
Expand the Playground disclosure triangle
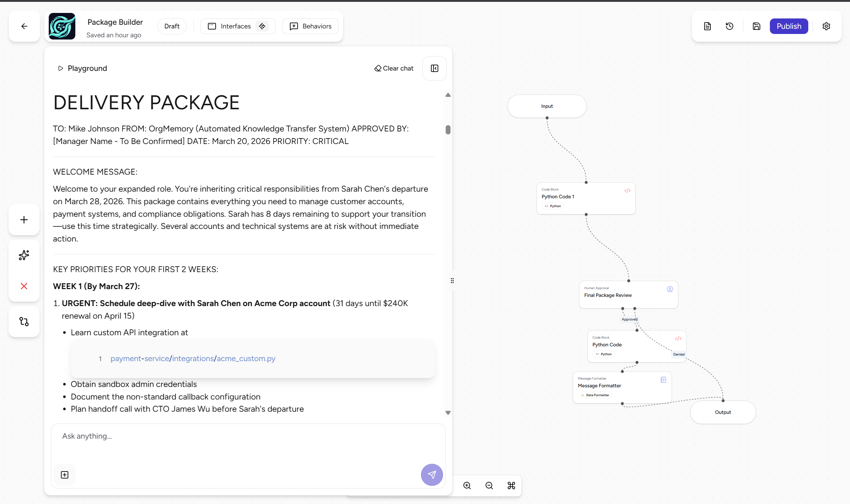pos(61,68)
